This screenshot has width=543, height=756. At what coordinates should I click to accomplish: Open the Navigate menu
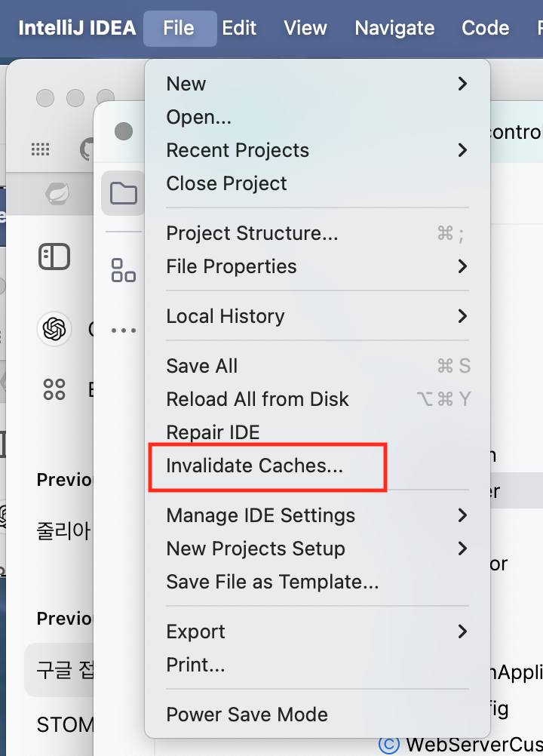click(x=394, y=27)
